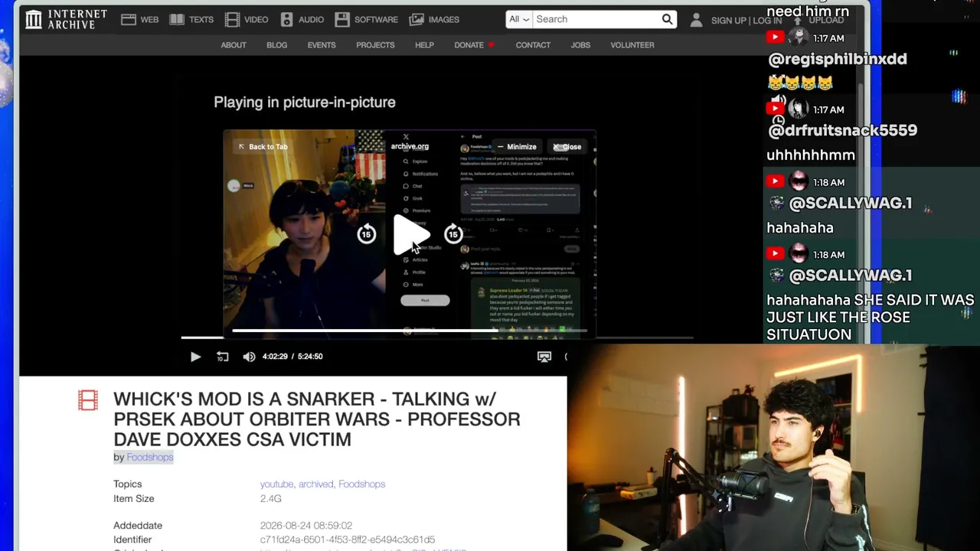Click the TEXTS nav label
Image resolution: width=980 pixels, height=551 pixels.
coord(201,20)
